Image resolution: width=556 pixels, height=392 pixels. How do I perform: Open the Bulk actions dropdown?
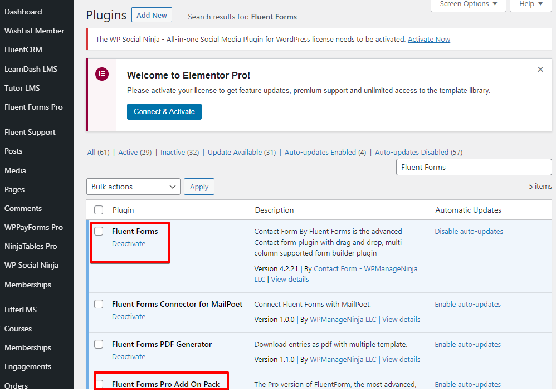point(133,187)
